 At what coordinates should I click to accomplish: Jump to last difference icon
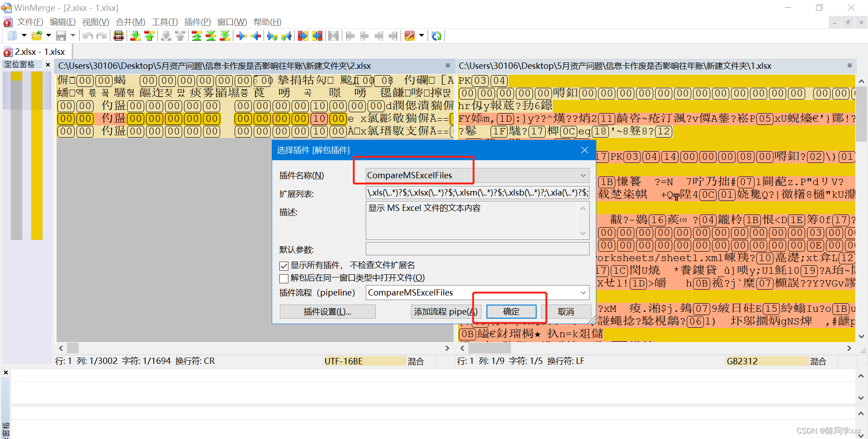pos(225,36)
